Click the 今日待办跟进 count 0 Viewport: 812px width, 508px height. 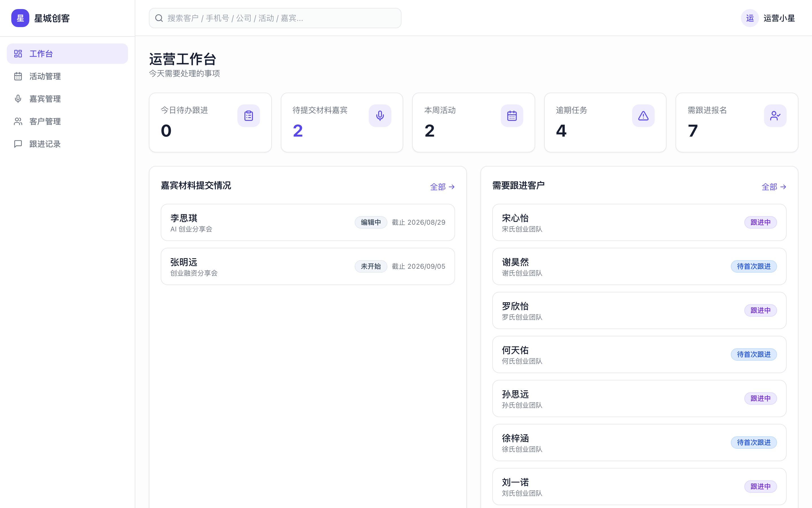166,131
